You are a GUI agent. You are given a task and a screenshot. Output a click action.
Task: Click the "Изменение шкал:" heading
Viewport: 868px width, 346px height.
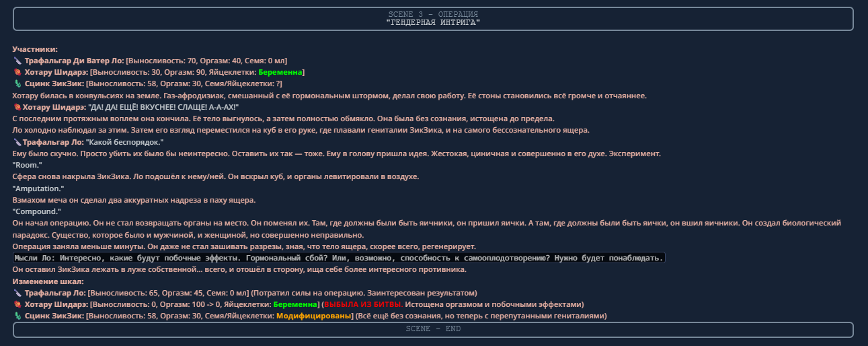click(48, 281)
